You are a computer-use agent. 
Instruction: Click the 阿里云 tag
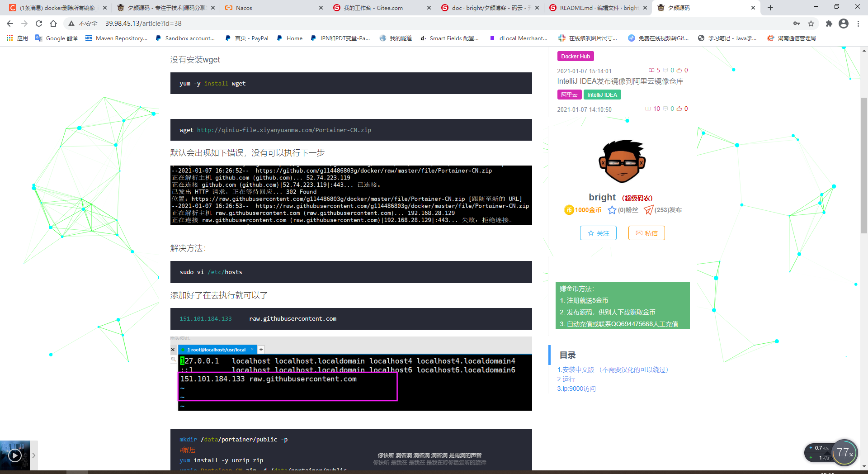point(569,95)
